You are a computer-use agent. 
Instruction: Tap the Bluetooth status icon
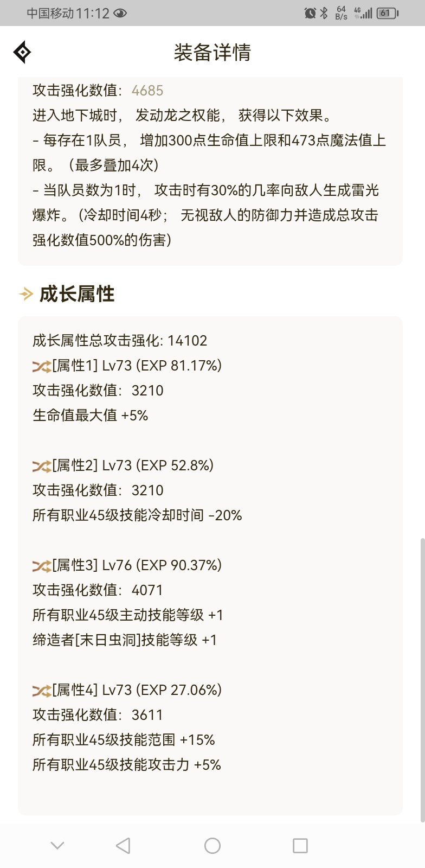click(324, 13)
